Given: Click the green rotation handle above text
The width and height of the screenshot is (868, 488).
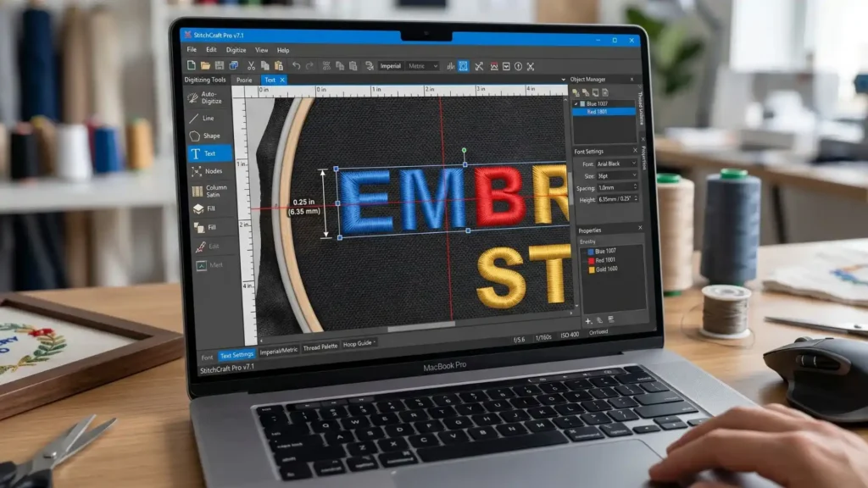Looking at the screenshot, I should 464,150.
